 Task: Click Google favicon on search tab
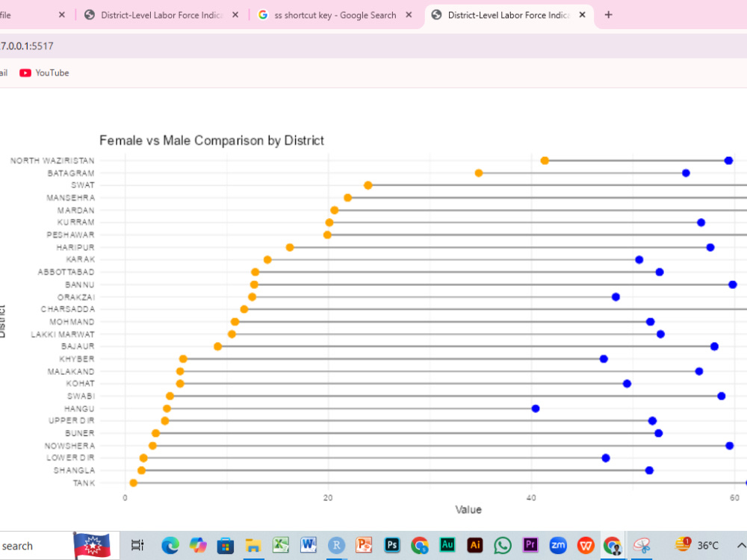(262, 15)
